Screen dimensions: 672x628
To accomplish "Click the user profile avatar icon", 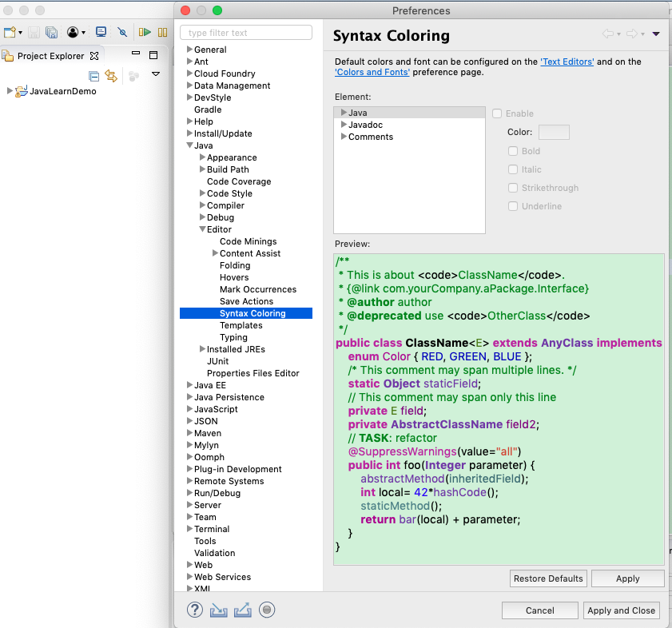I will (73, 32).
